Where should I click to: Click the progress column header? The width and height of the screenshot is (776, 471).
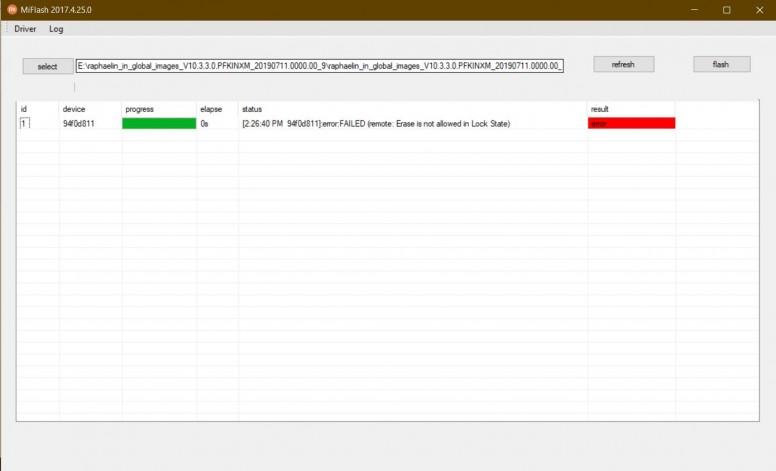[x=140, y=109]
